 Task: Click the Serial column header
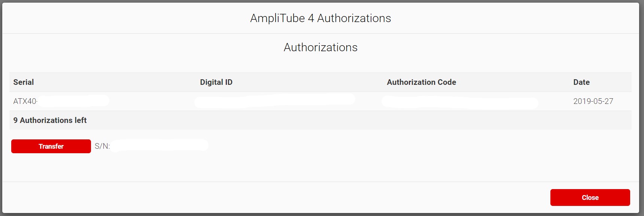[x=24, y=82]
